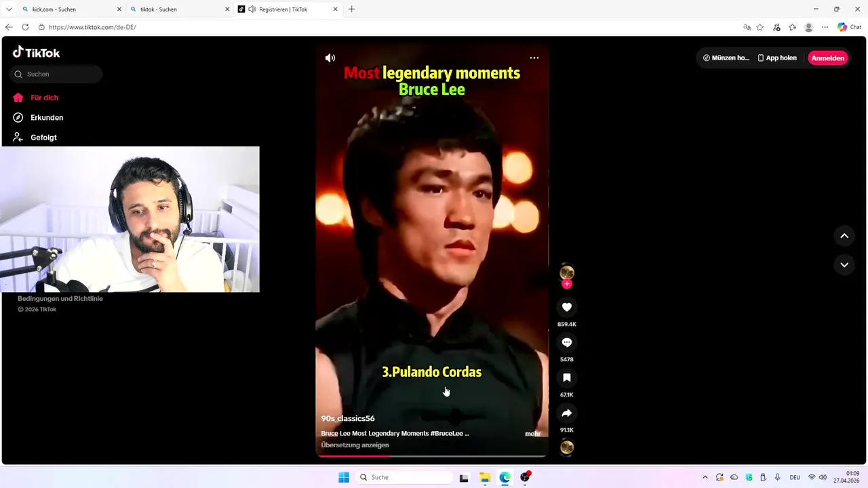
Task: View site information icon in address bar
Action: pyautogui.click(x=41, y=27)
